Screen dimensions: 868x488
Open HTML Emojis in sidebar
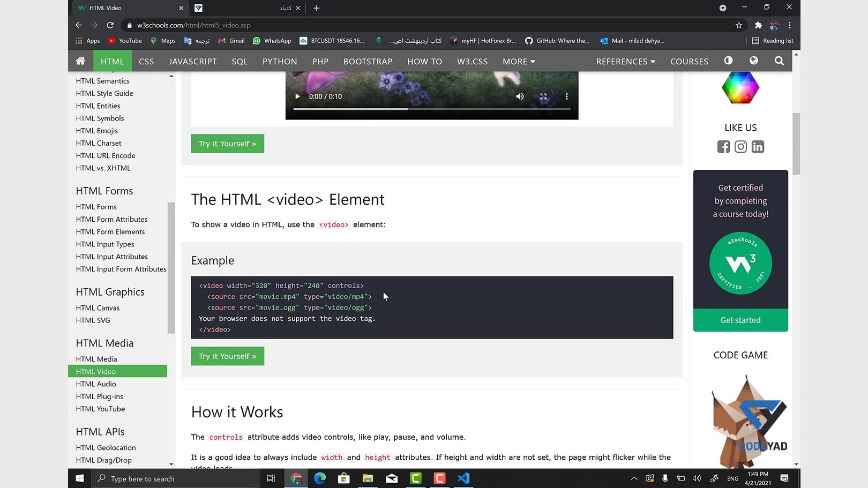(97, 131)
